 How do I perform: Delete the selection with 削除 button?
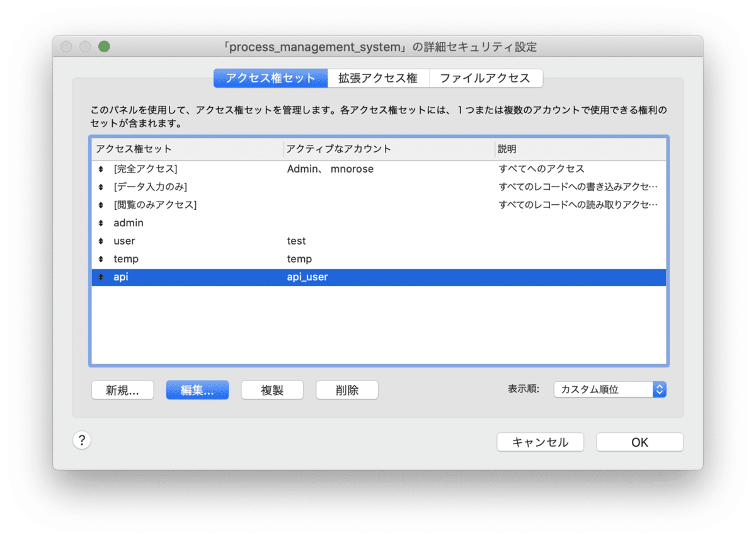tap(346, 389)
